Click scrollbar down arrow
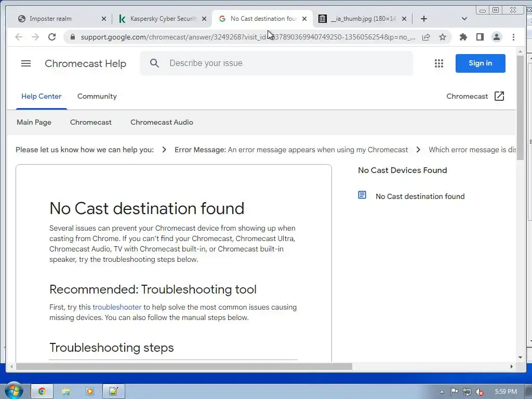532x399 pixels. pyautogui.click(x=521, y=357)
